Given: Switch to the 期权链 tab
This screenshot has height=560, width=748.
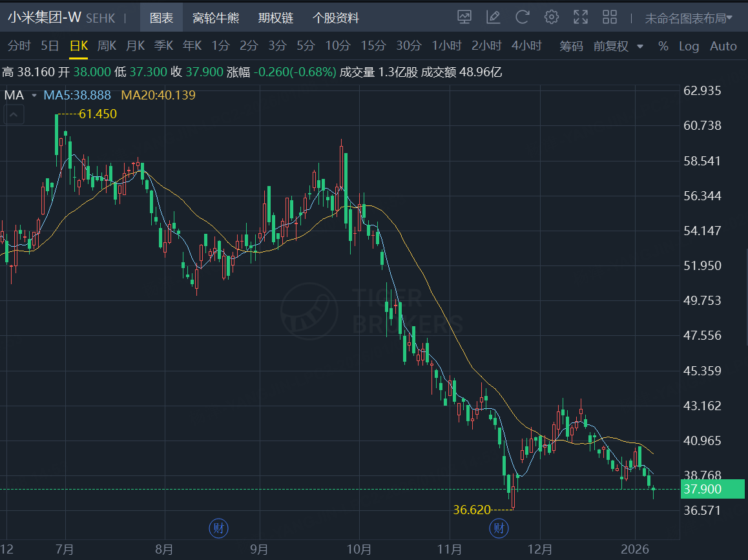Looking at the screenshot, I should (276, 18).
